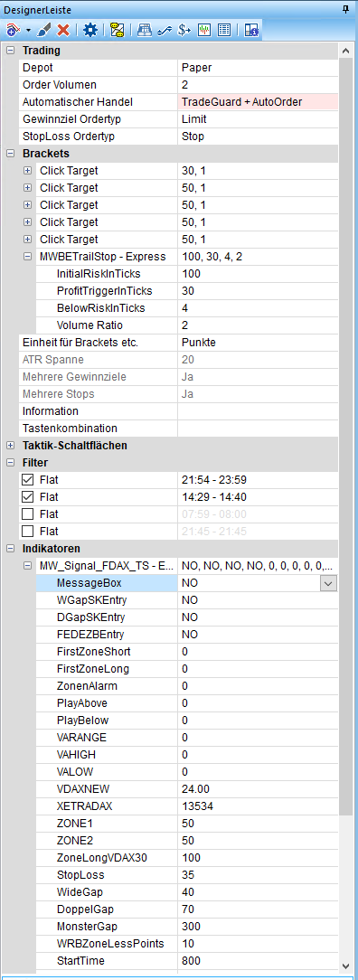Click the scrollbar up arrow

point(346,50)
